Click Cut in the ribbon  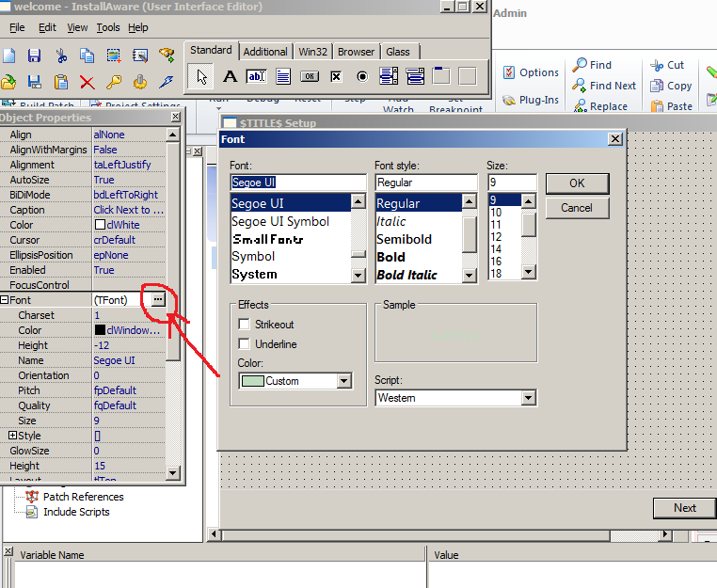pos(667,65)
